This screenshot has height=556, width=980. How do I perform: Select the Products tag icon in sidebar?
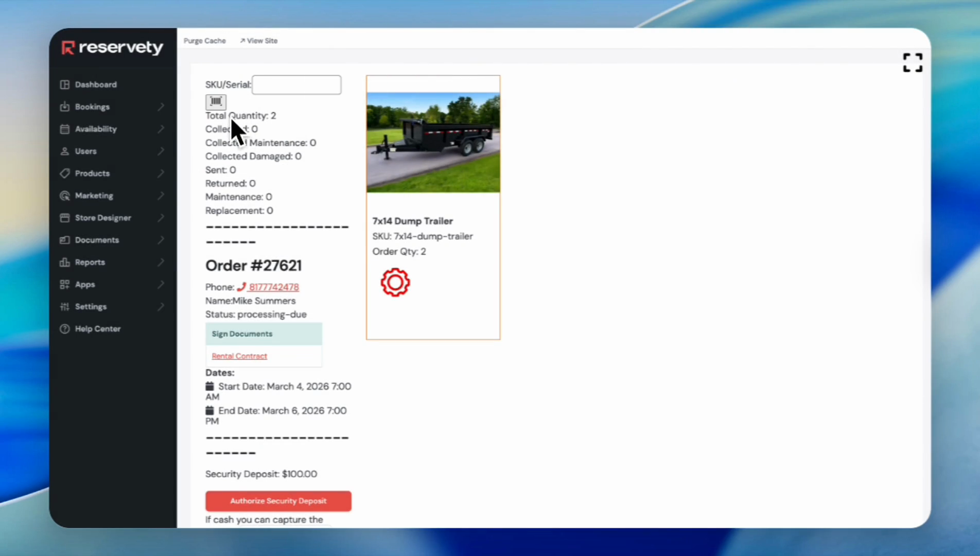point(65,173)
